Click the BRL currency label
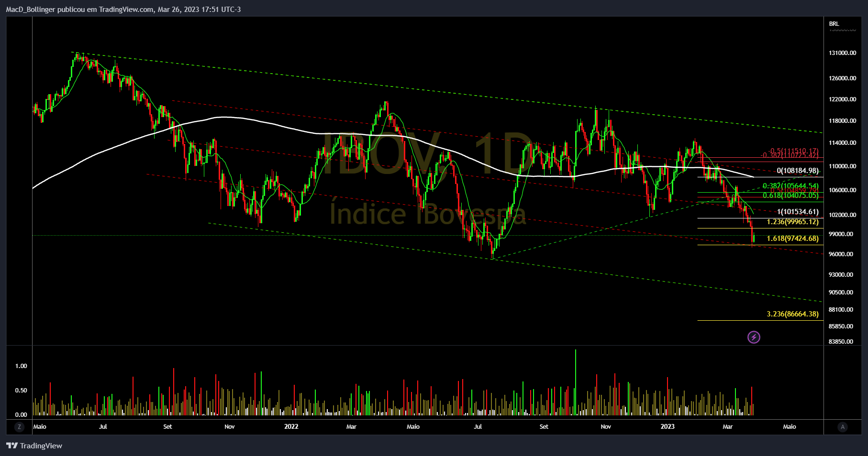Image resolution: width=868 pixels, height=456 pixels. 834,24
